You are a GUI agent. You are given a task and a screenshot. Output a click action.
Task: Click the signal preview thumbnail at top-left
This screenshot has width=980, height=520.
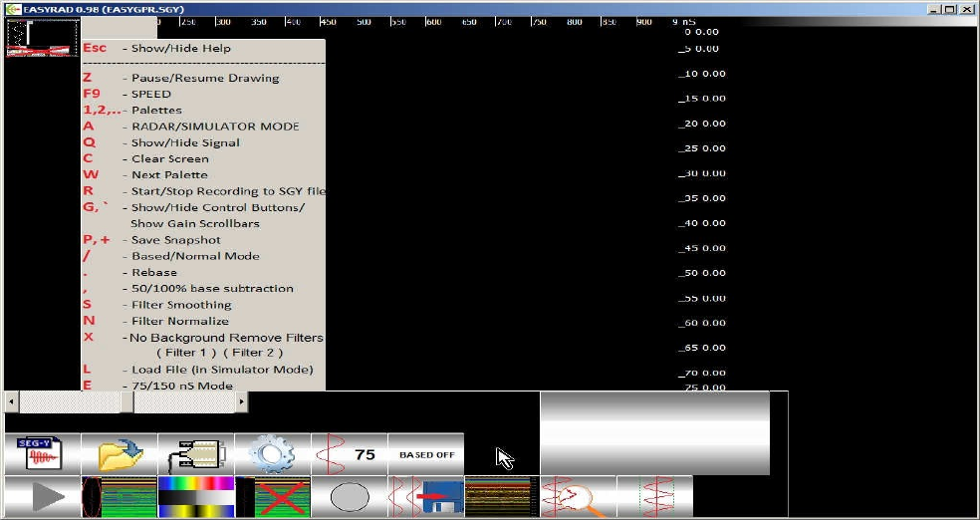(43, 38)
